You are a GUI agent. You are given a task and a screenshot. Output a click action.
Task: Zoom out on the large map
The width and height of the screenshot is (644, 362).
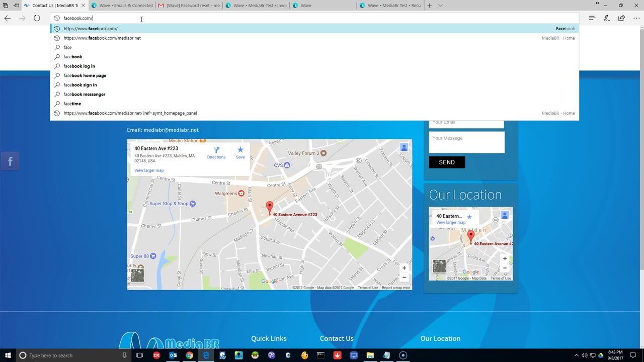click(x=404, y=278)
